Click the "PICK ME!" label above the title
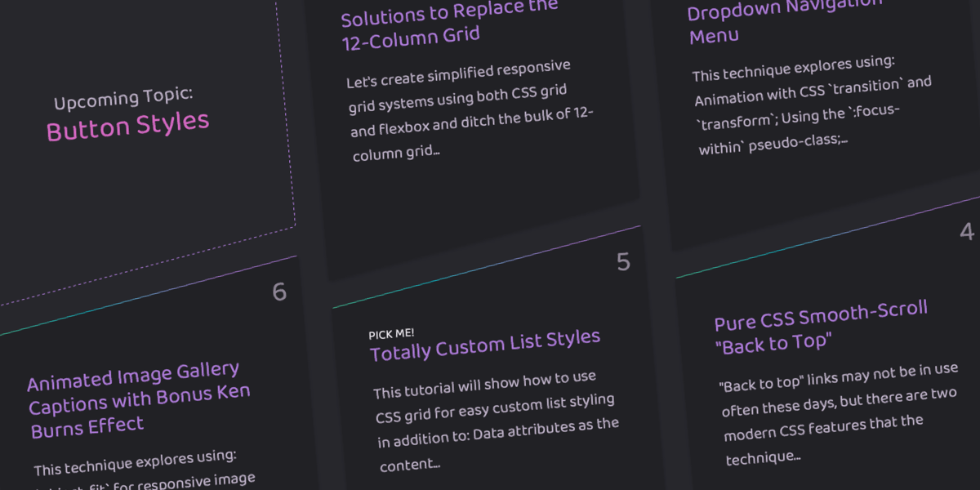Viewport: 980px width, 490px height. [x=391, y=333]
